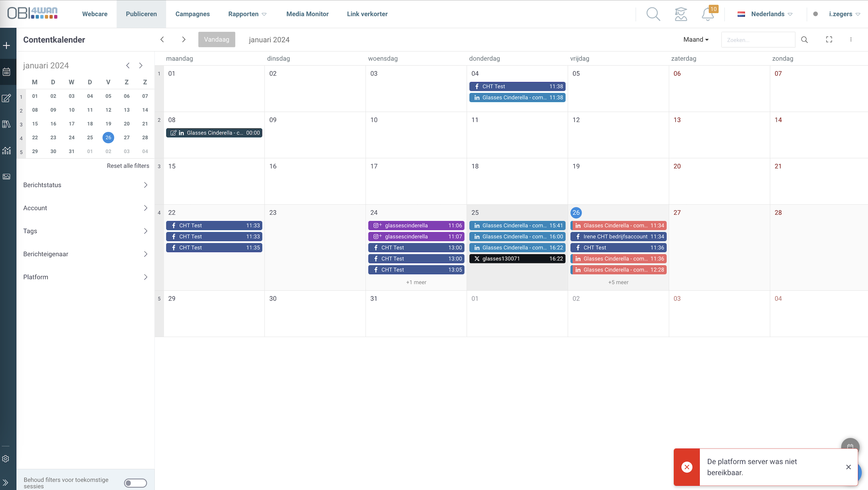868x490 pixels.
Task: Go to next month in main calendar
Action: [x=184, y=40]
